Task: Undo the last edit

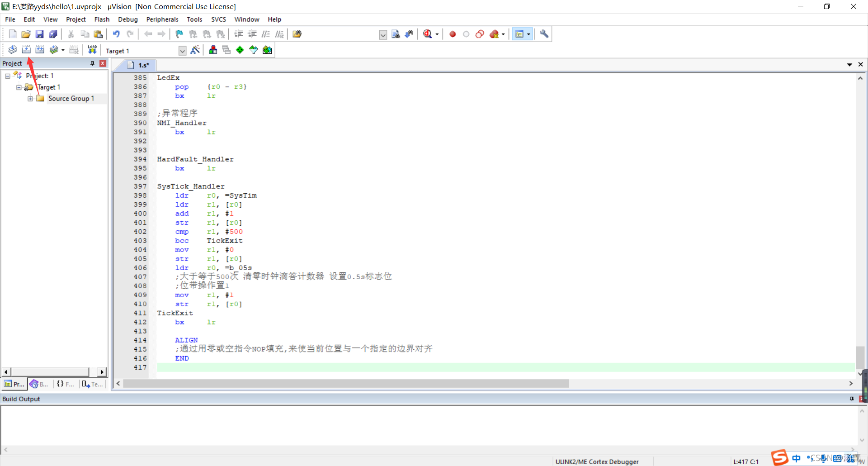Action: 116,34
